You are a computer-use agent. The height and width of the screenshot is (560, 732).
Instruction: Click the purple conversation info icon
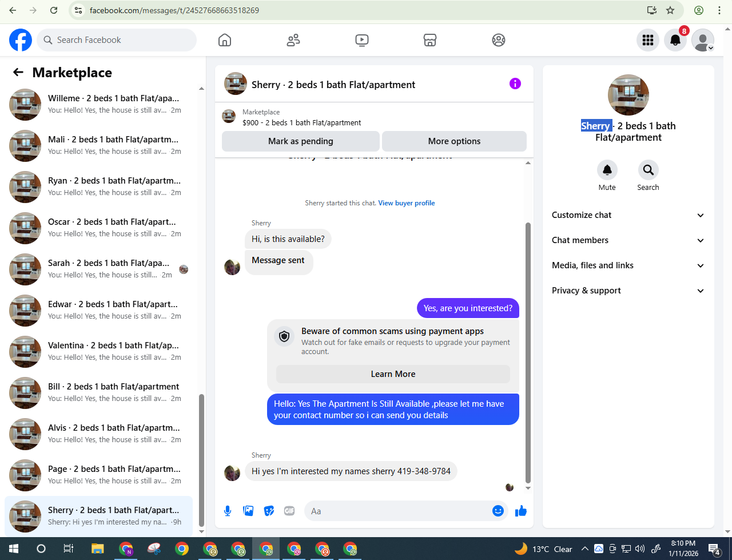click(x=515, y=84)
